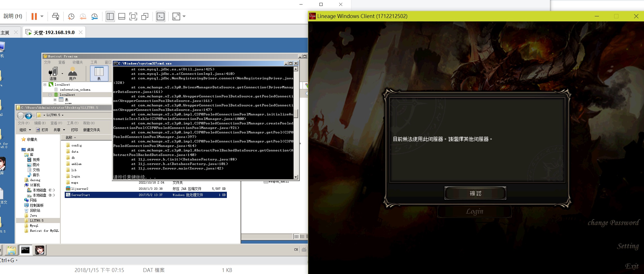Expand the 表 node in Navicat tree

click(x=55, y=100)
